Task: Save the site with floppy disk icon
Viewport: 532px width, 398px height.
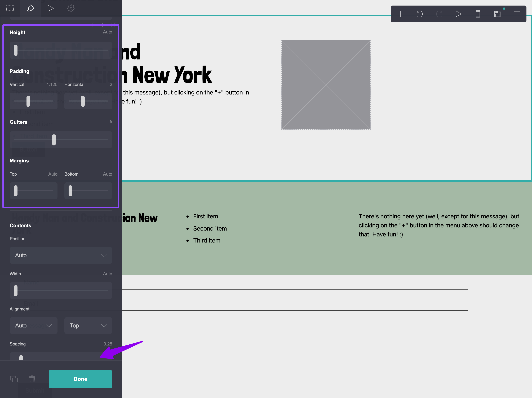Action: [x=497, y=14]
